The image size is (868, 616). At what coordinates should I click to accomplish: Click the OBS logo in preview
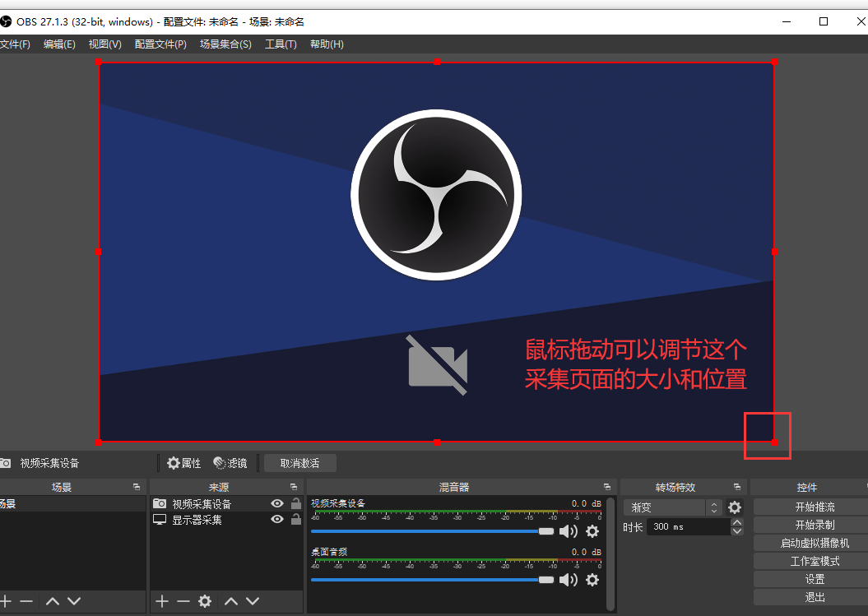pyautogui.click(x=436, y=195)
